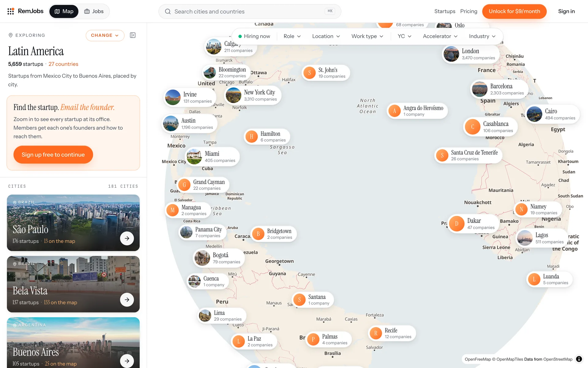Switch to Map view
This screenshot has height=368, width=588.
[64, 11]
